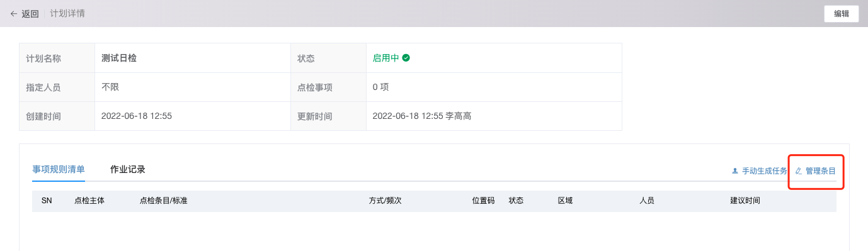This screenshot has height=251, width=868.
Task: Click the 点检主体 column header
Action: pyautogui.click(x=89, y=201)
